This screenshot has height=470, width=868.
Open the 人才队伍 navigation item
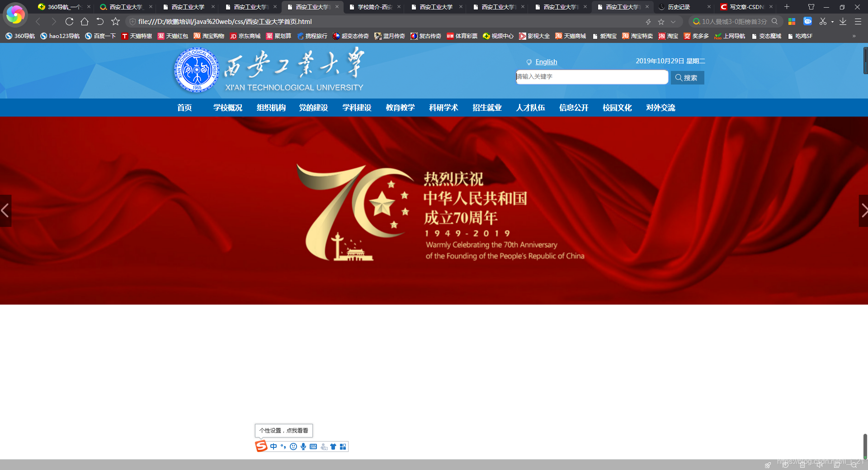(x=530, y=108)
